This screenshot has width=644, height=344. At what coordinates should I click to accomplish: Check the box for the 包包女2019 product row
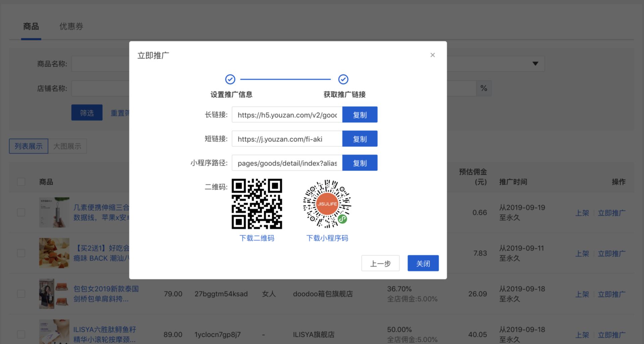[21, 294]
